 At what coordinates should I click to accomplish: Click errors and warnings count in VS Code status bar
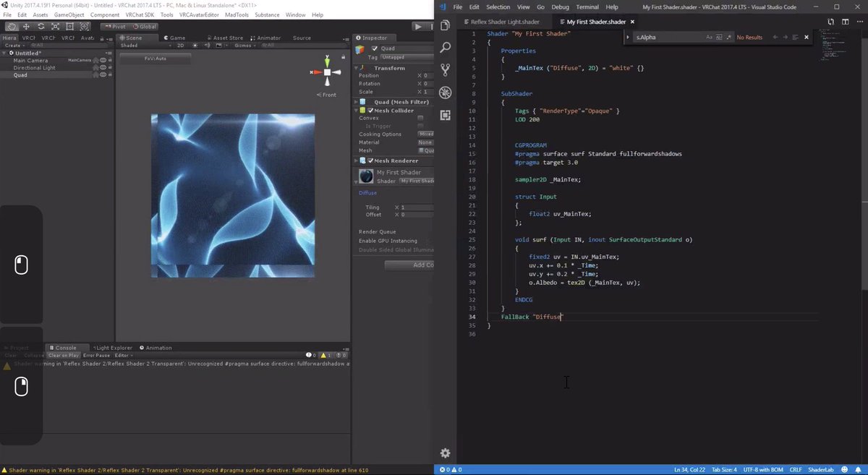[x=449, y=470]
